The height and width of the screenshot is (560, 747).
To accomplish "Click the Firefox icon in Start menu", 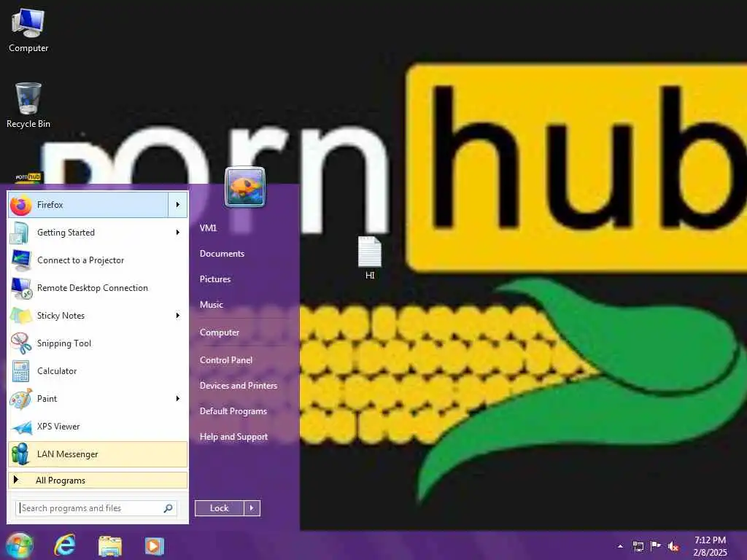I will point(21,205).
